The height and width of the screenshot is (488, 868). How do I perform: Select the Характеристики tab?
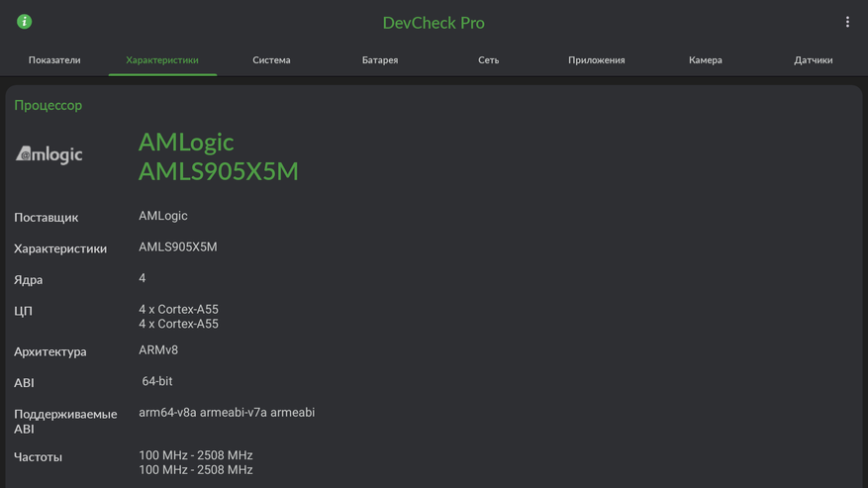(x=162, y=59)
